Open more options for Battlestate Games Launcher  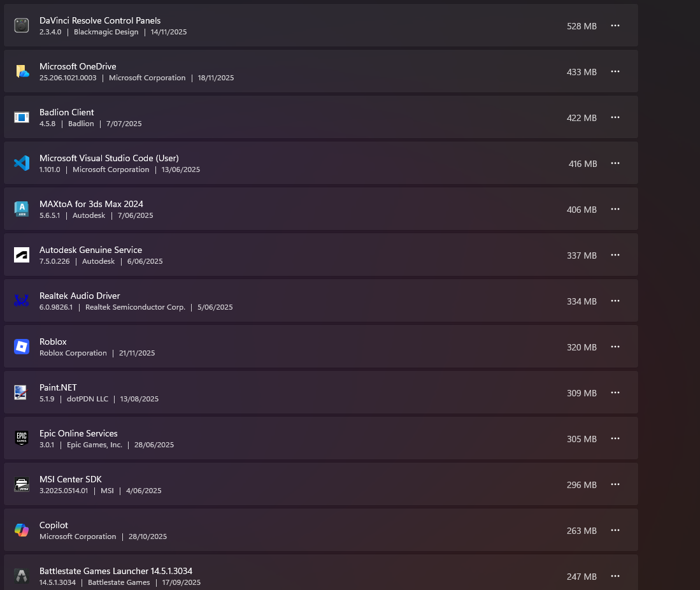615,577
